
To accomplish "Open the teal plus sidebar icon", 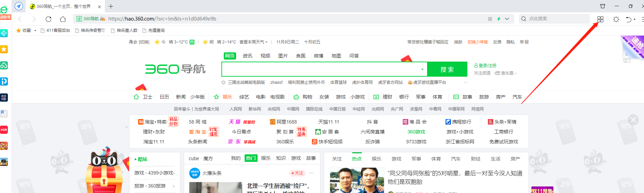I will (x=4, y=33).
